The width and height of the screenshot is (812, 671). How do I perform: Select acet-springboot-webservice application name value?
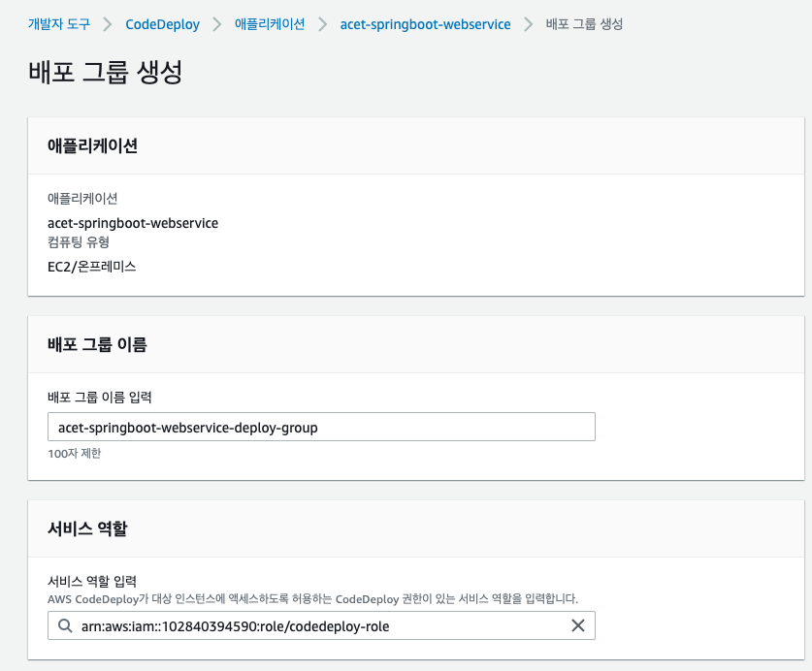(133, 223)
